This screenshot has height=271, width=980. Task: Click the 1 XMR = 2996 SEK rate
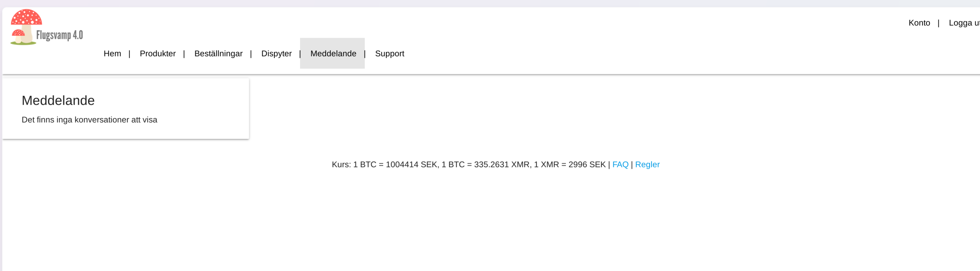coord(570,164)
